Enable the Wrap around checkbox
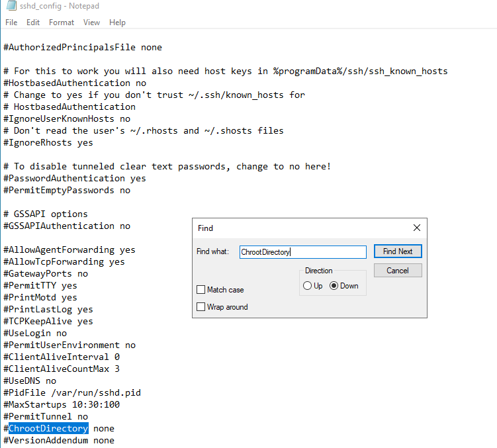 201,306
